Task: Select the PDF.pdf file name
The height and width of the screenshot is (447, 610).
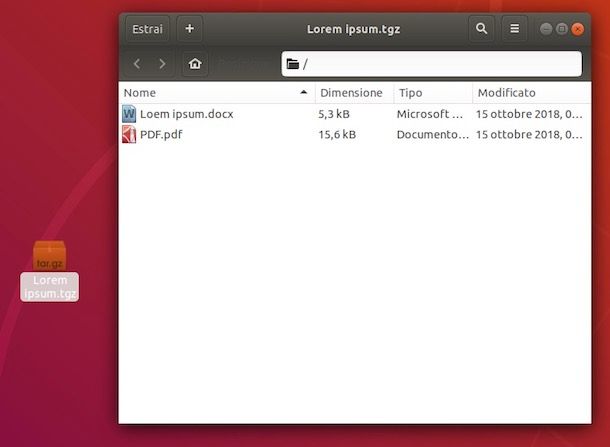Action: pos(161,135)
